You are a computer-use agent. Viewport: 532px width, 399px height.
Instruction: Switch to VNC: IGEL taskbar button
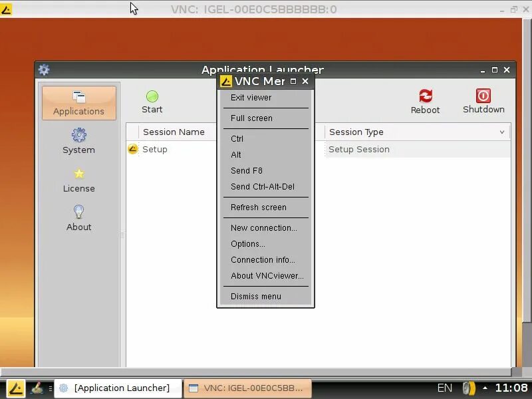coord(247,388)
